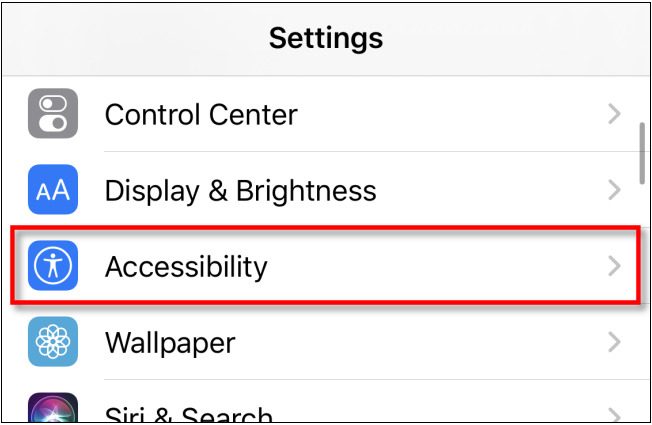Open the Siri & Search label

pyautogui.click(x=189, y=414)
